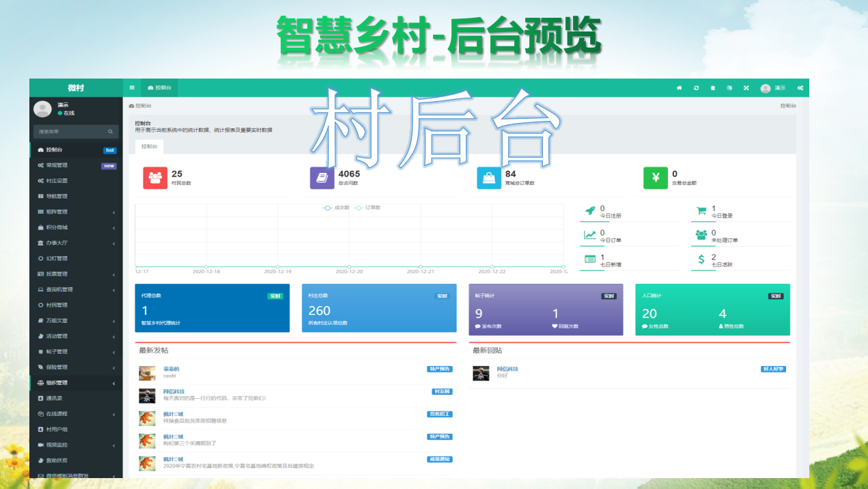This screenshot has width=868, height=489.
Task: Click the refresh icon in the top bar
Action: (x=696, y=88)
